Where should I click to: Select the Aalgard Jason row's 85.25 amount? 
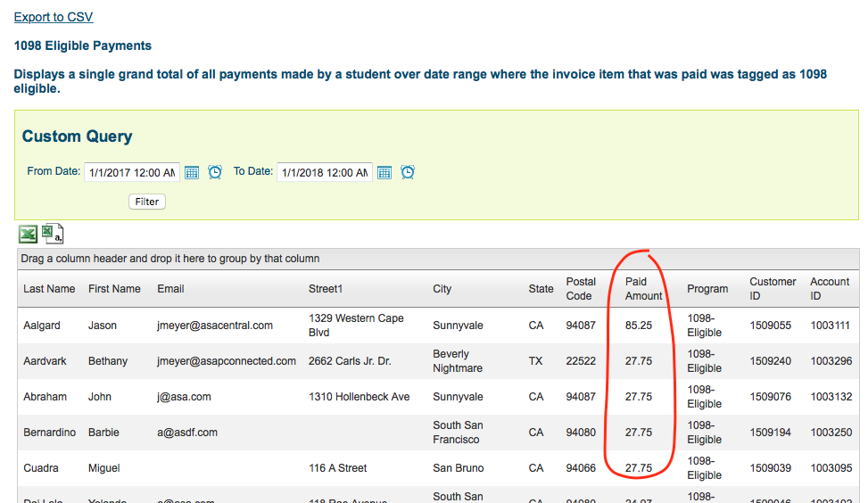pos(638,326)
